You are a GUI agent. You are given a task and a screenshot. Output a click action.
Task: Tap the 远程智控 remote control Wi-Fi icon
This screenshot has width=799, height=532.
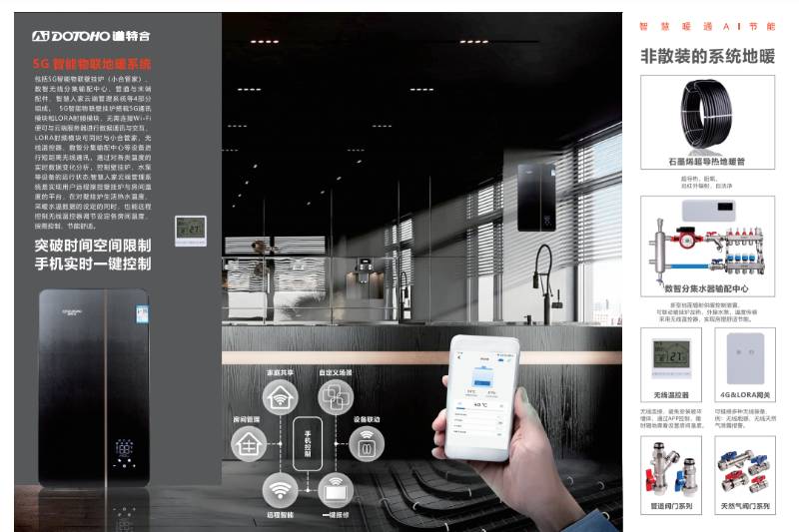pos(281,490)
